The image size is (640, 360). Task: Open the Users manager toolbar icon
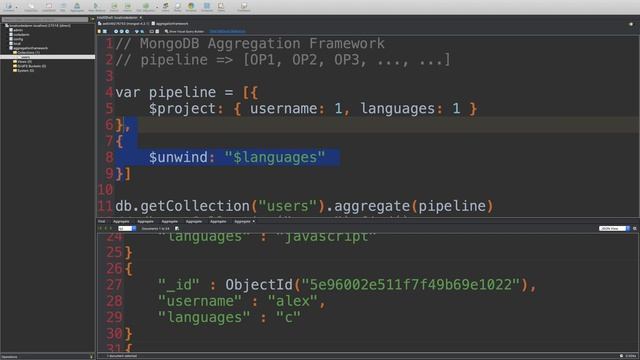[x=165, y=7]
